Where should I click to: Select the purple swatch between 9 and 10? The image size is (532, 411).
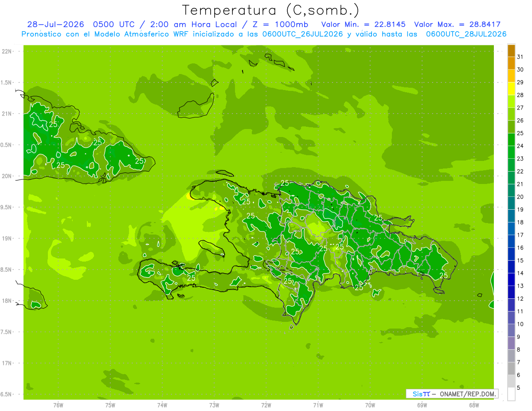511,330
